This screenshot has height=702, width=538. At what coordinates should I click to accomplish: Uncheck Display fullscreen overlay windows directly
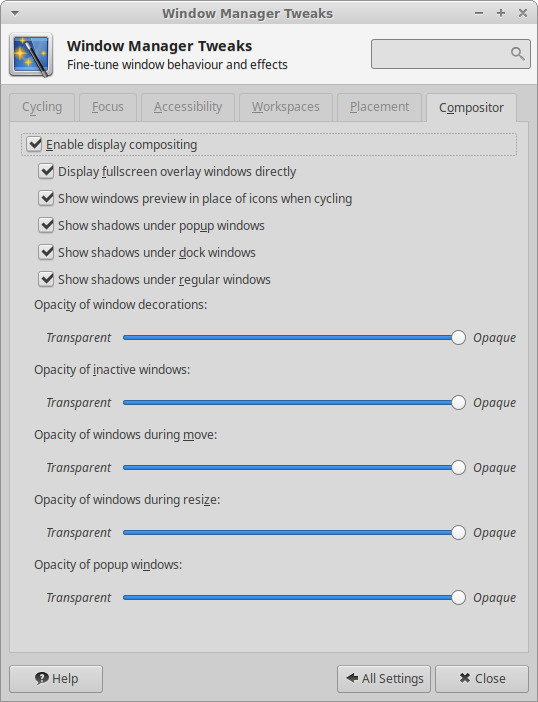click(x=46, y=171)
